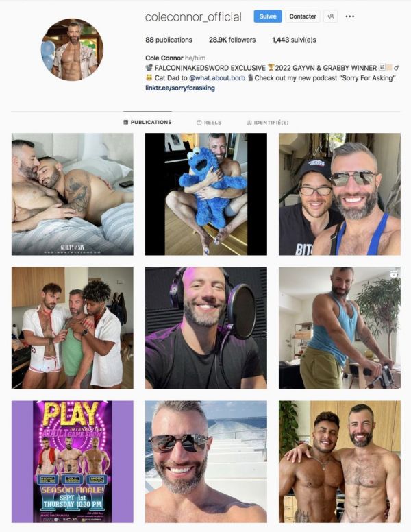Open the nurse costume trio post

tap(72, 328)
